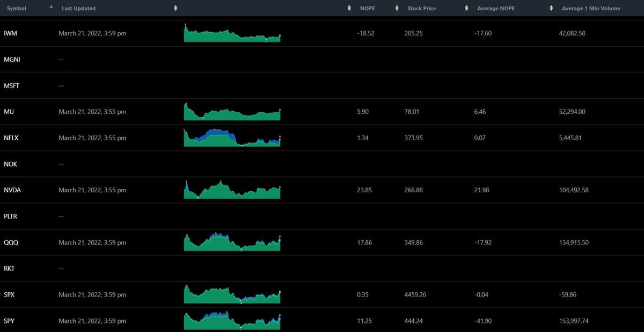View the SPY sparkline chart
The height and width of the screenshot is (332, 644).
coord(232,321)
